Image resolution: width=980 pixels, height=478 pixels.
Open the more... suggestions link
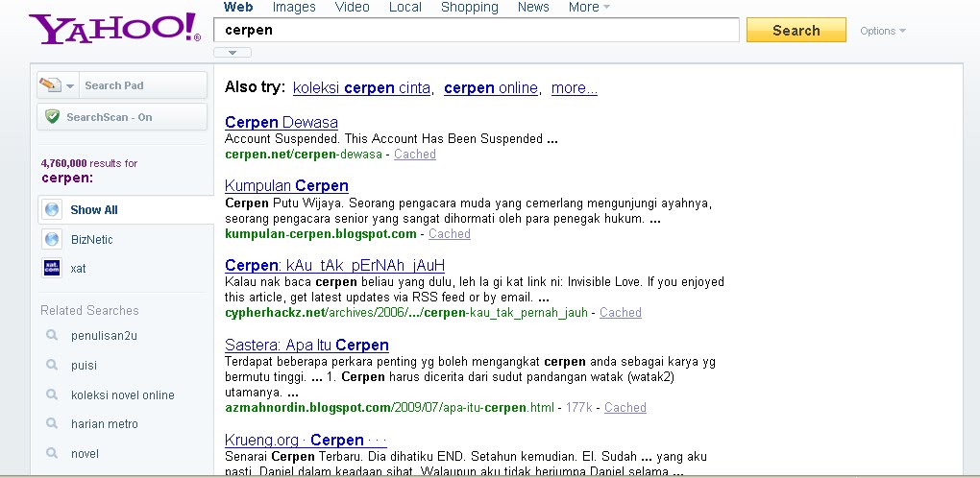click(575, 88)
